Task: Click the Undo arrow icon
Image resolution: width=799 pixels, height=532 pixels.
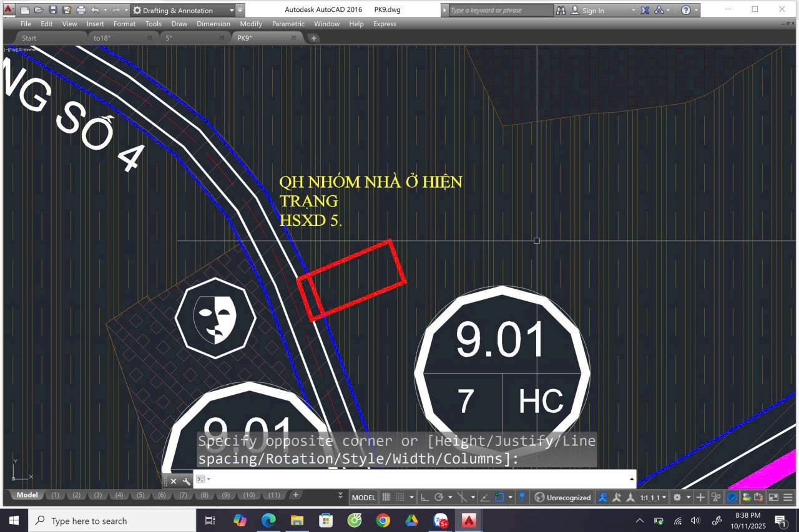Action: (x=95, y=10)
